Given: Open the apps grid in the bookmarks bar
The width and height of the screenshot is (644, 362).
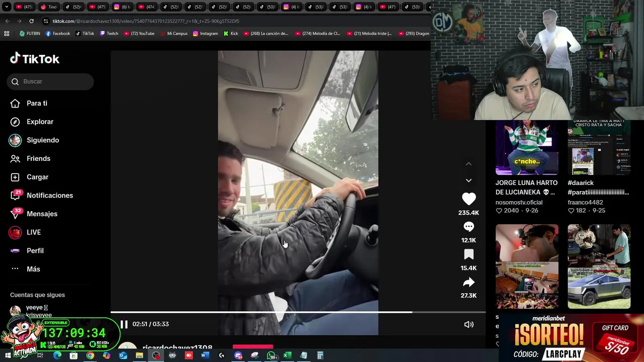Looking at the screenshot, I should (7, 34).
